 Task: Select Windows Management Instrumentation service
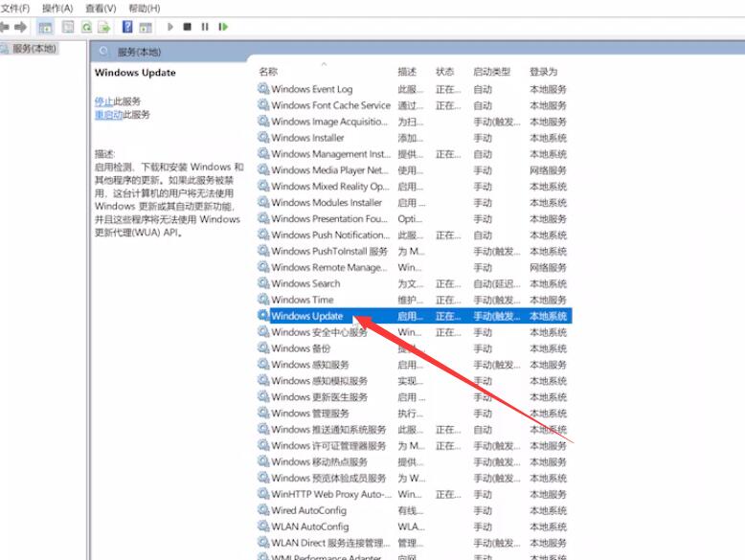tap(414, 154)
